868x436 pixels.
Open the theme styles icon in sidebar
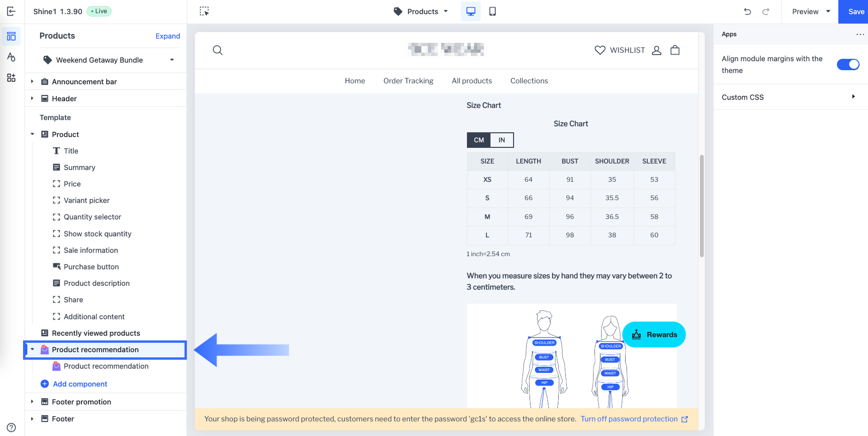pos(11,57)
